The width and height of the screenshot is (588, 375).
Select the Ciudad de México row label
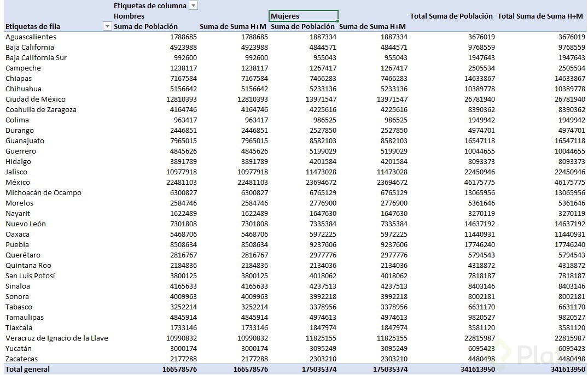pyautogui.click(x=35, y=99)
